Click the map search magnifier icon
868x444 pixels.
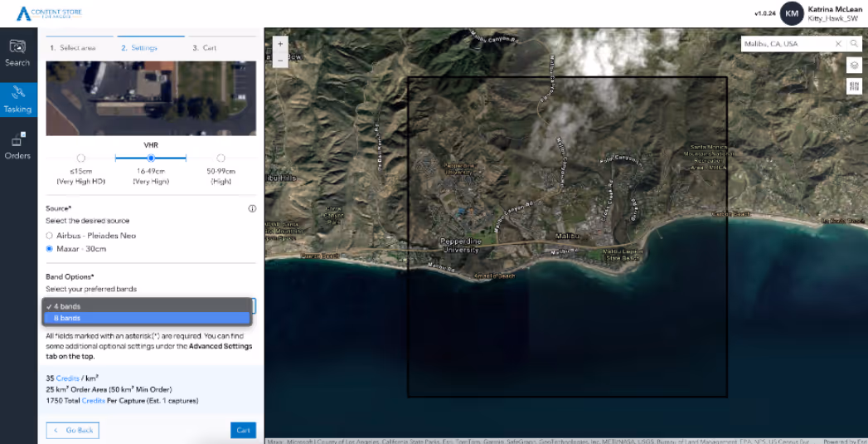[x=855, y=44]
